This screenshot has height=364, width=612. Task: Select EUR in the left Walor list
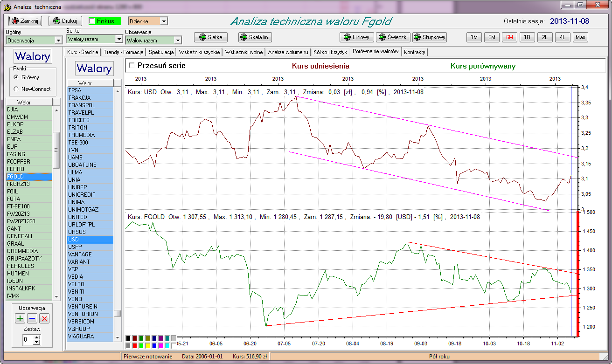[29, 147]
